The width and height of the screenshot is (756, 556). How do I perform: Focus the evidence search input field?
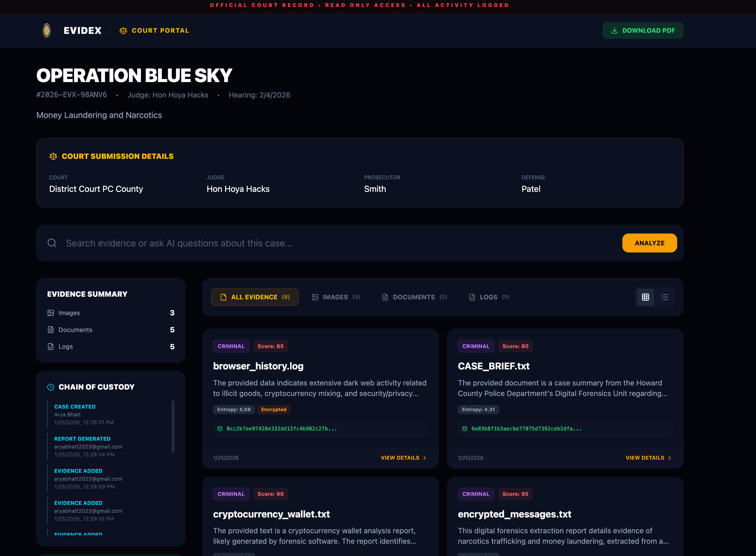(337, 243)
